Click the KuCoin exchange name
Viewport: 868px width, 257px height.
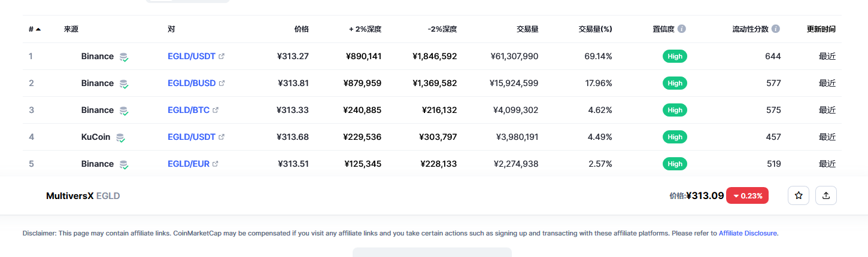(96, 137)
